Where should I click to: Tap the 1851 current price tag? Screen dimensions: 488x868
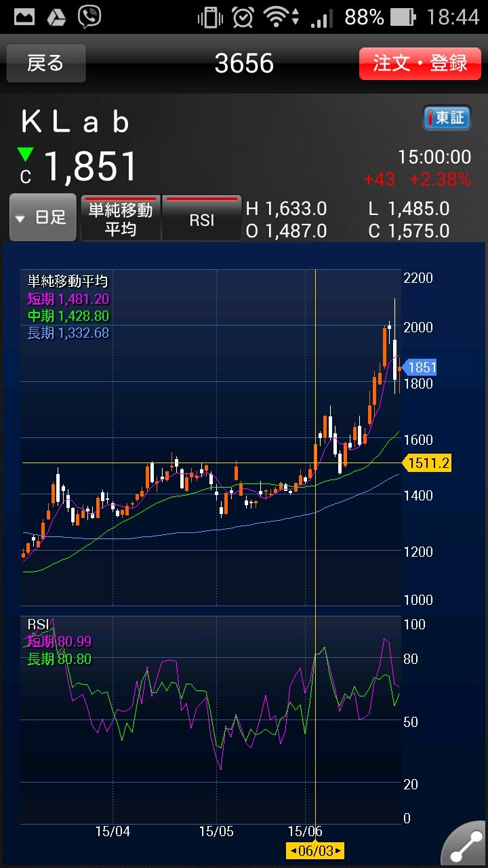point(420,368)
